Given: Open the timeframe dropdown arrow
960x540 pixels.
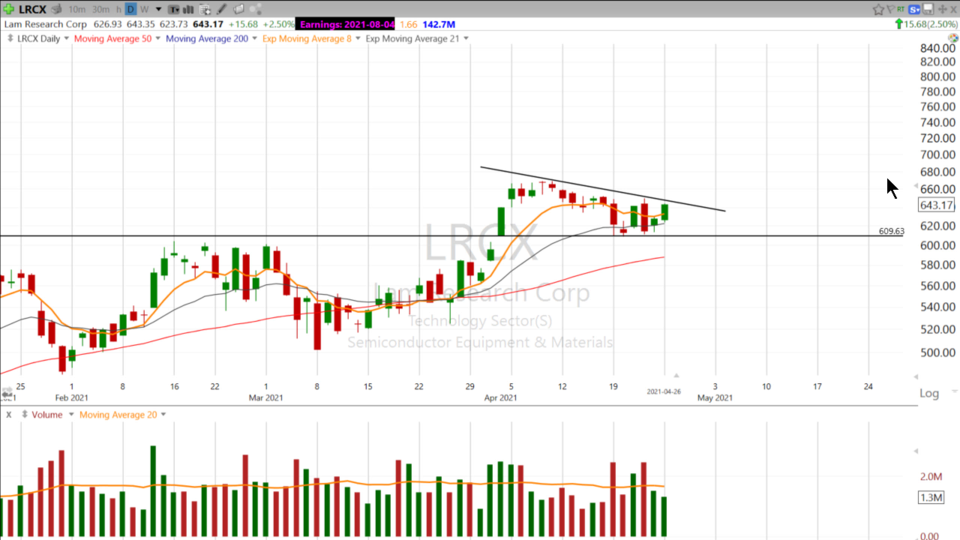Looking at the screenshot, I should (x=159, y=9).
